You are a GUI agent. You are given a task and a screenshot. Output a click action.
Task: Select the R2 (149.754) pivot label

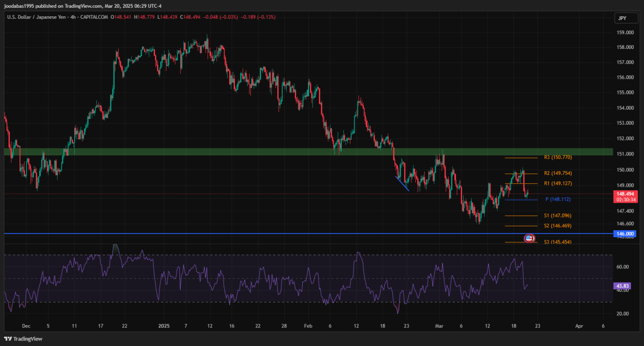point(558,173)
